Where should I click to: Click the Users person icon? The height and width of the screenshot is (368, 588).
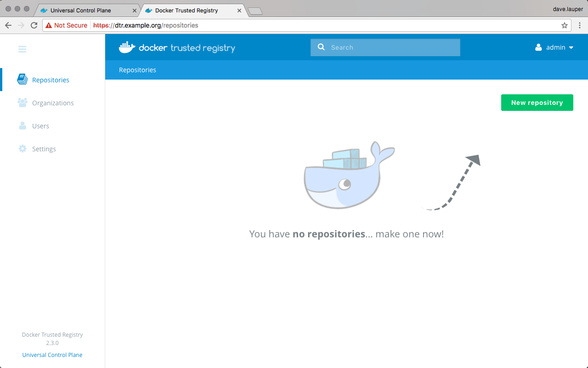coord(22,126)
